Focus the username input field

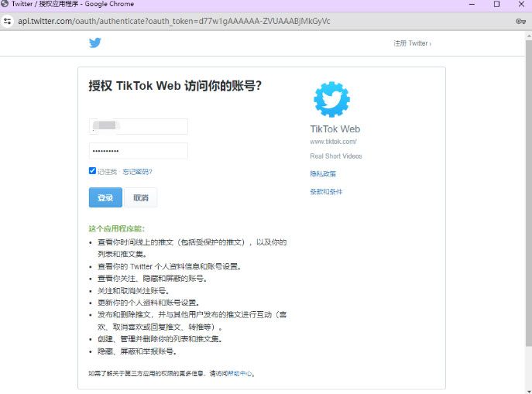click(x=139, y=126)
